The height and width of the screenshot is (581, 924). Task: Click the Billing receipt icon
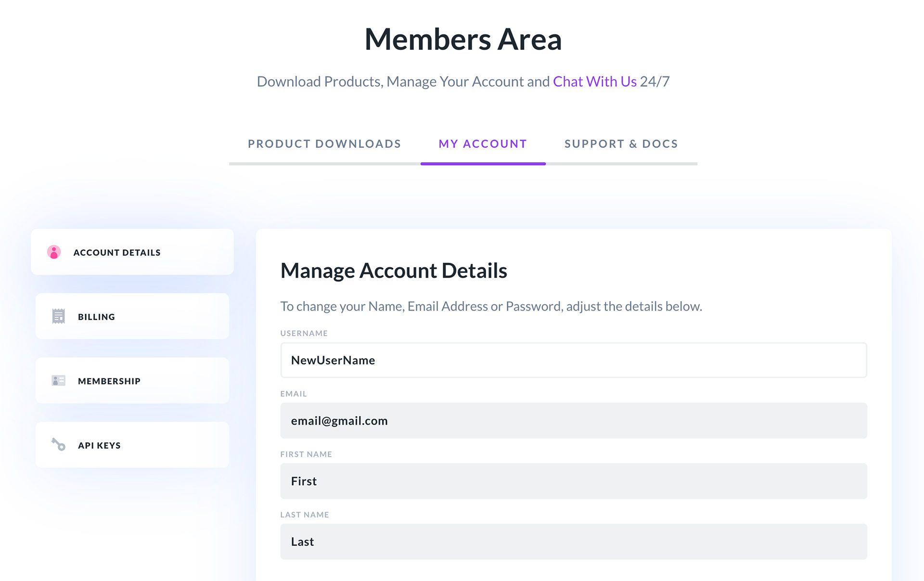click(x=58, y=316)
